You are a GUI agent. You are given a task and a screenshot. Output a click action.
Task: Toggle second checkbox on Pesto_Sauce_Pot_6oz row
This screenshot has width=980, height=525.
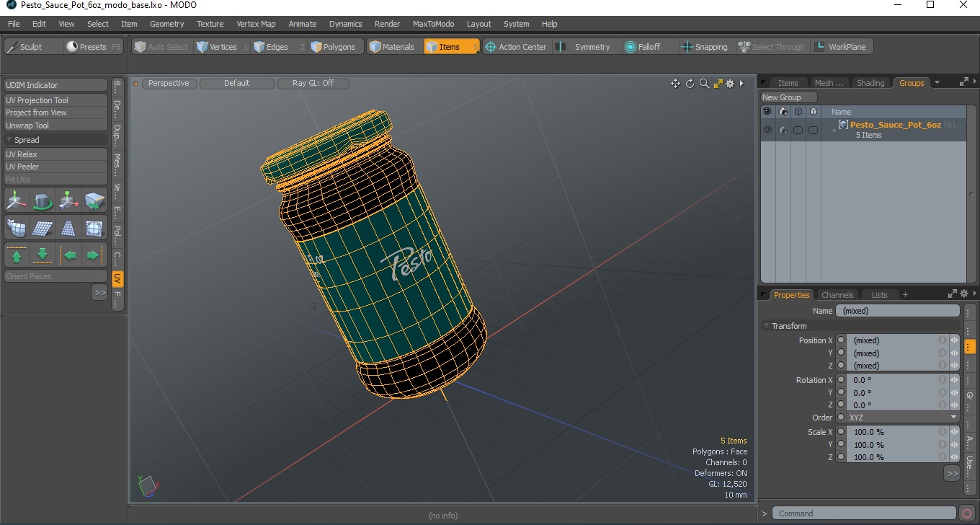tap(813, 130)
